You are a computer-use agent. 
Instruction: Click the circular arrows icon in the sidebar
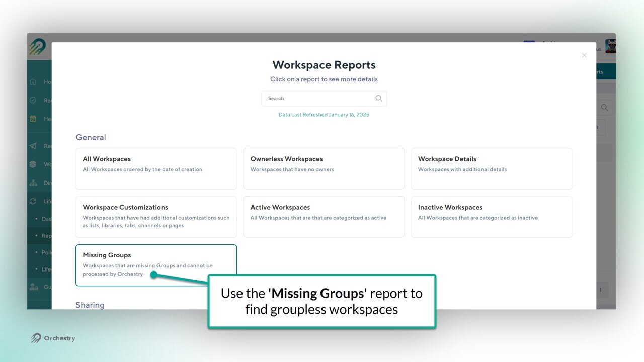coord(33,201)
